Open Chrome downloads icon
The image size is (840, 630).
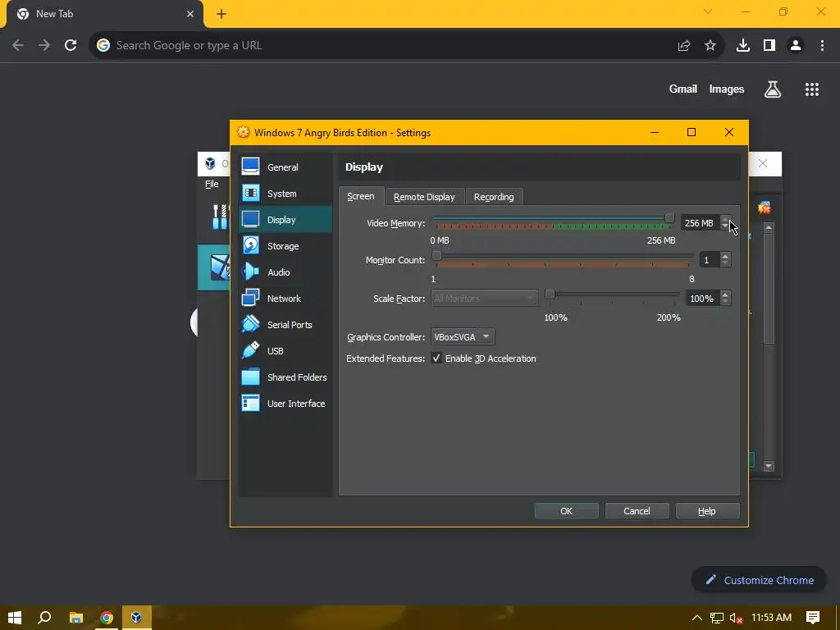click(743, 46)
